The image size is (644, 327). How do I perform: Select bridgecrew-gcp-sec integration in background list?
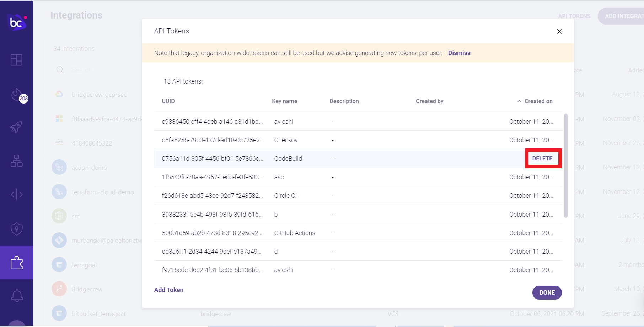click(x=99, y=95)
